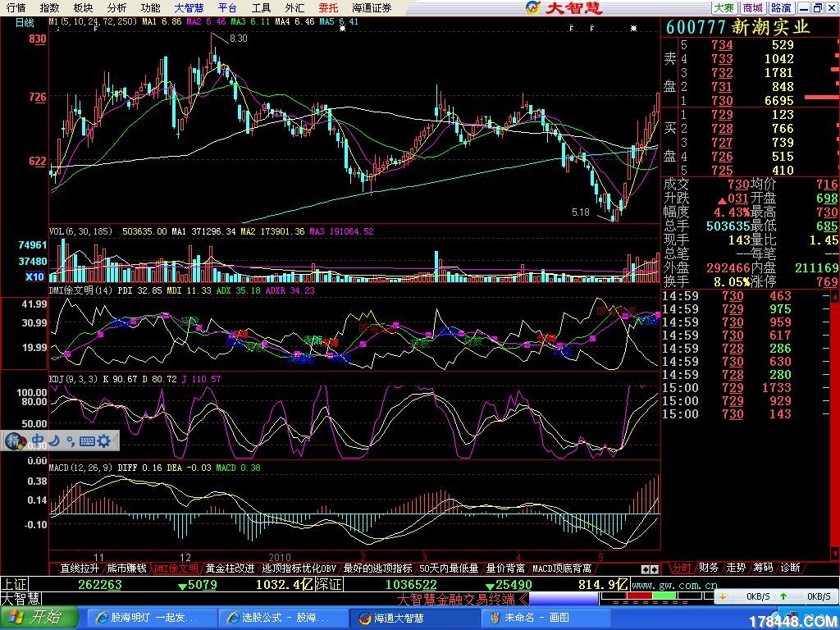Viewport: 840px width, 630px height.
Task: Select the 50天内最低量 indicator tab
Action: pos(449,568)
